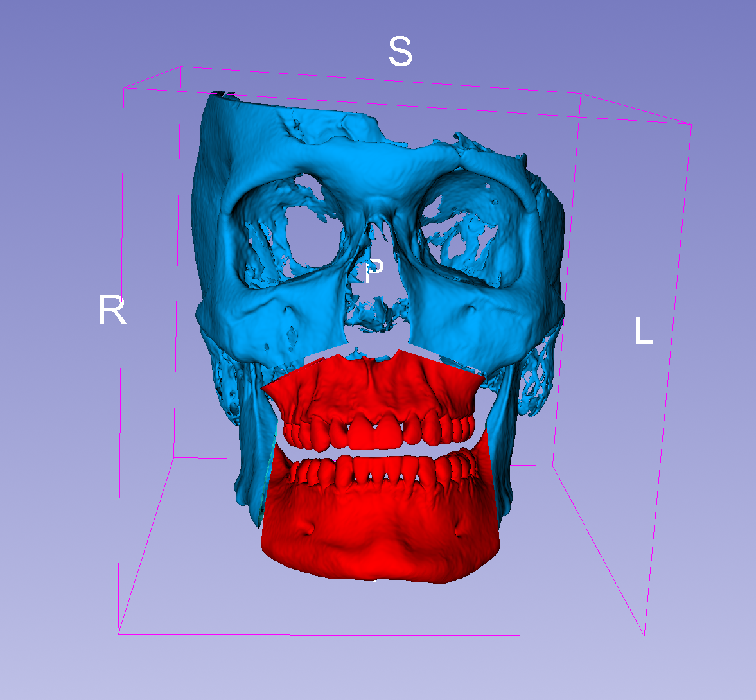Click the mental foramen on mandible's L side
The width and height of the screenshot is (756, 700).
tap(459, 530)
